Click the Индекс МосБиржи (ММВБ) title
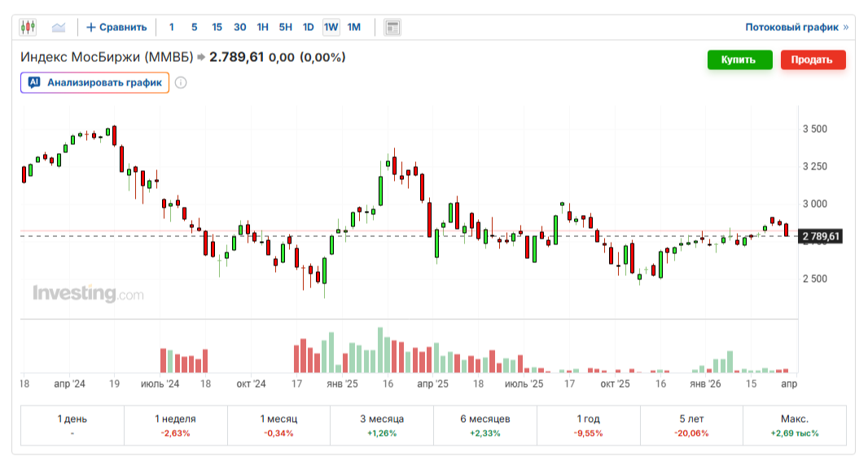The width and height of the screenshot is (868, 465). pos(107,57)
